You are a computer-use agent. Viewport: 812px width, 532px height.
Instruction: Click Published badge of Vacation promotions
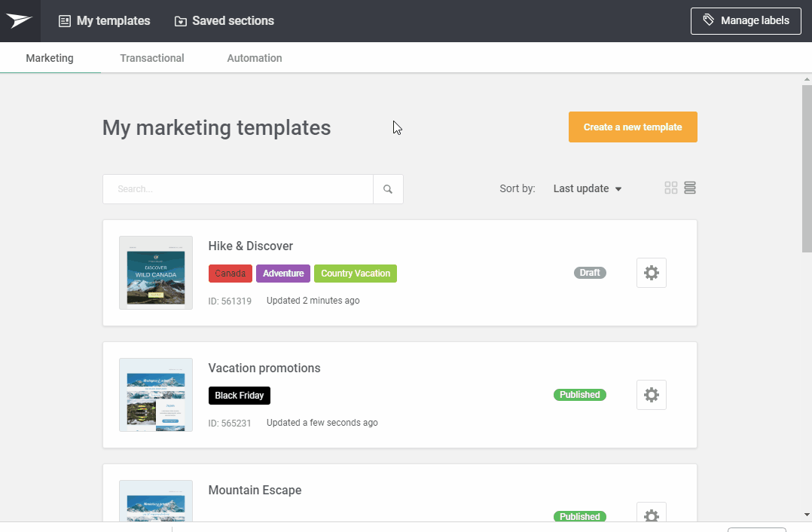(x=579, y=395)
